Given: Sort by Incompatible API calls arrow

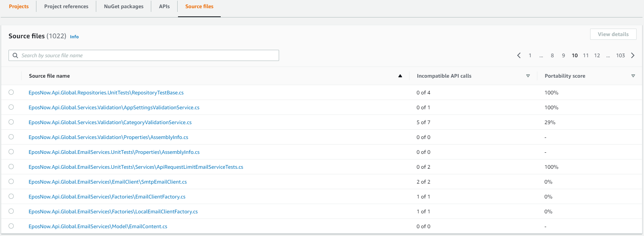Looking at the screenshot, I should click(528, 76).
